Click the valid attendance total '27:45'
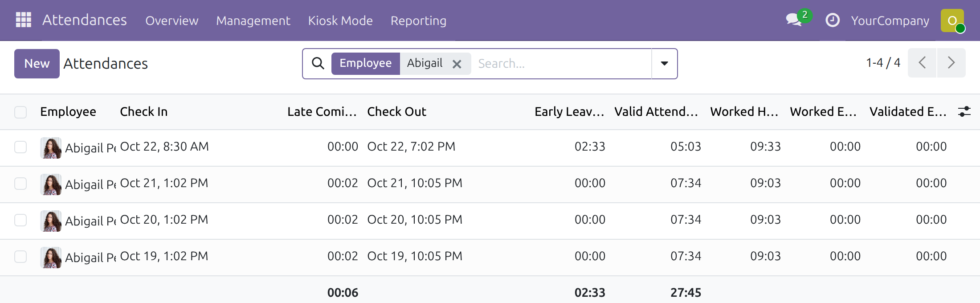980x303 pixels. [686, 293]
